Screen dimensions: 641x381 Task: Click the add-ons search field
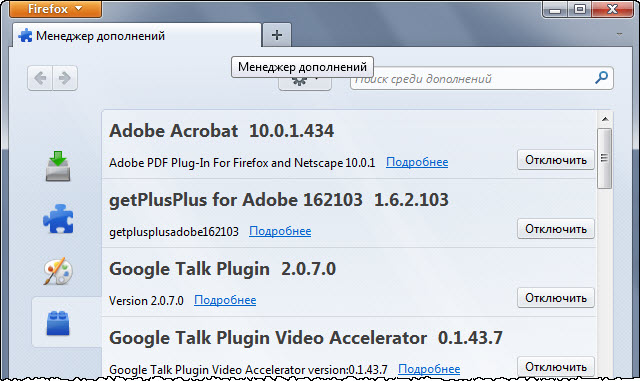pos(472,78)
